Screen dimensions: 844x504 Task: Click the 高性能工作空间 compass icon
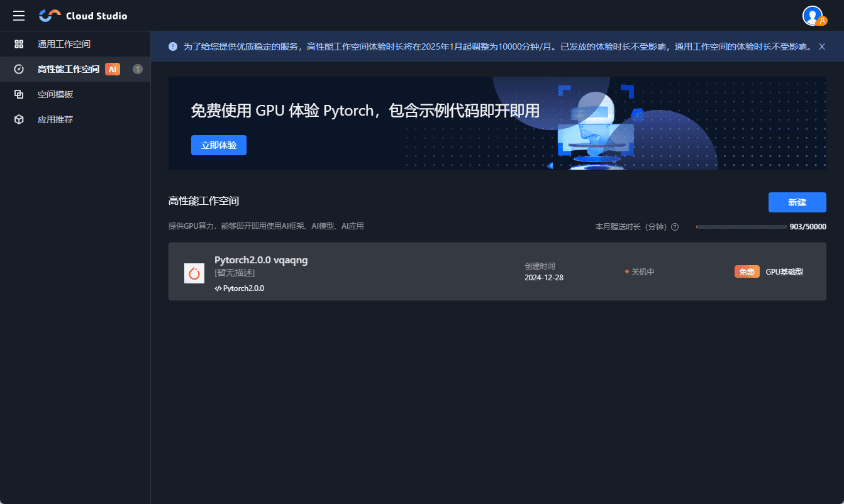(x=19, y=69)
